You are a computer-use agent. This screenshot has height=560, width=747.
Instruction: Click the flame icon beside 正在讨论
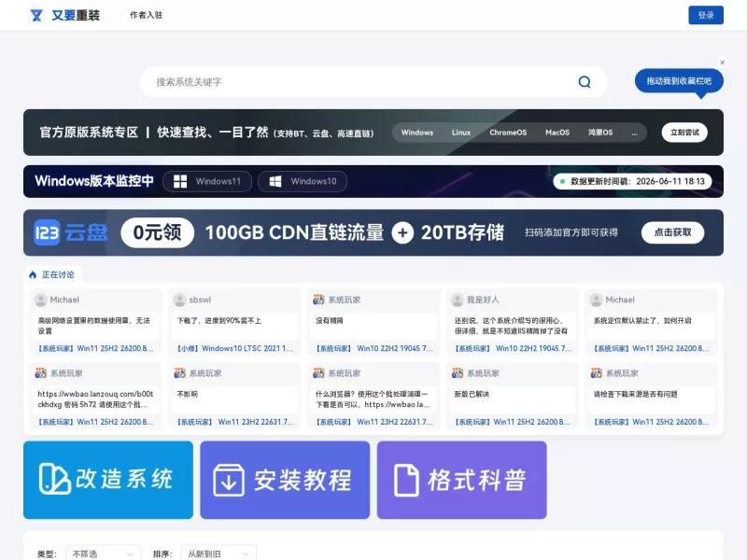pyautogui.click(x=33, y=274)
